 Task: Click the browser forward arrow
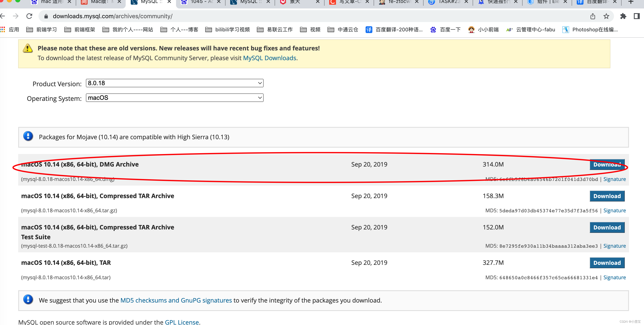15,16
